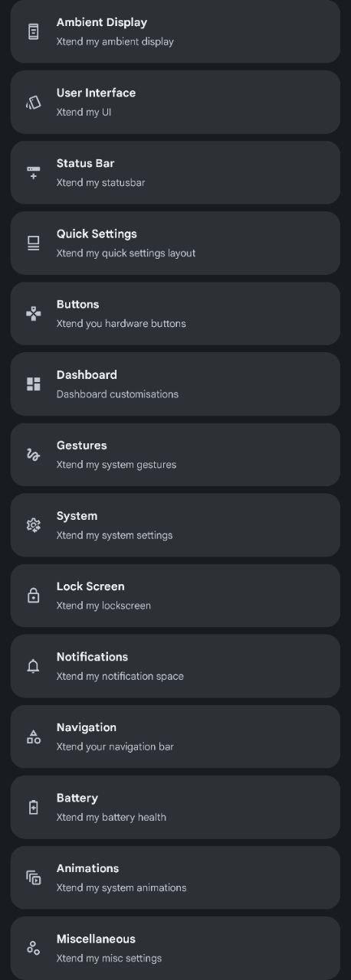Tap the Ambient Display phone icon

pyautogui.click(x=33, y=31)
